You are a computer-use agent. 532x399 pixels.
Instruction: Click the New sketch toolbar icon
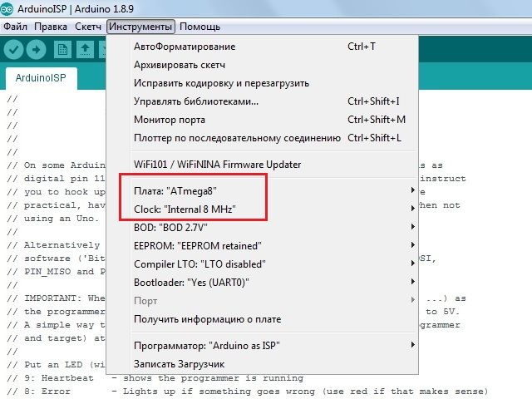point(62,50)
